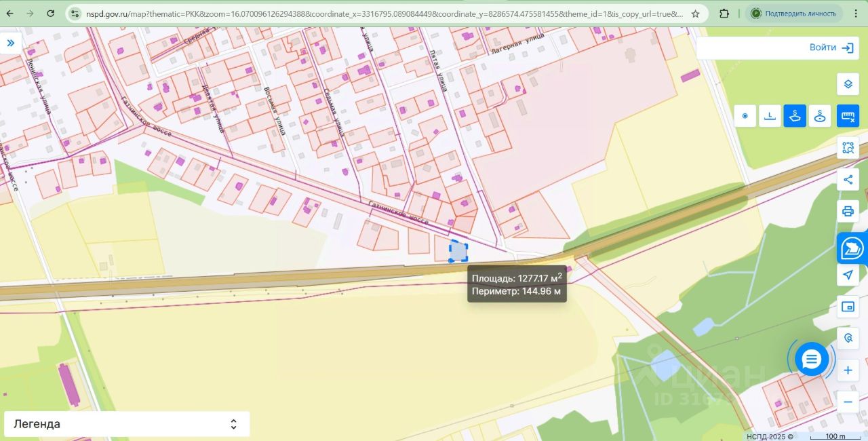868x441 pixels.
Task: Open the blue thematic maps side tab
Action: (x=852, y=249)
